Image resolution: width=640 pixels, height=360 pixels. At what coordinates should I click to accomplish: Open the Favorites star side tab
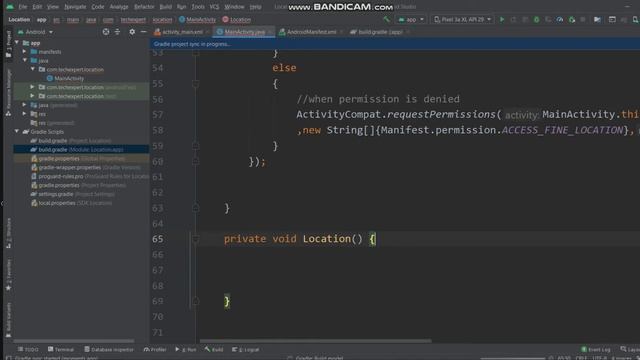pyautogui.click(x=9, y=276)
